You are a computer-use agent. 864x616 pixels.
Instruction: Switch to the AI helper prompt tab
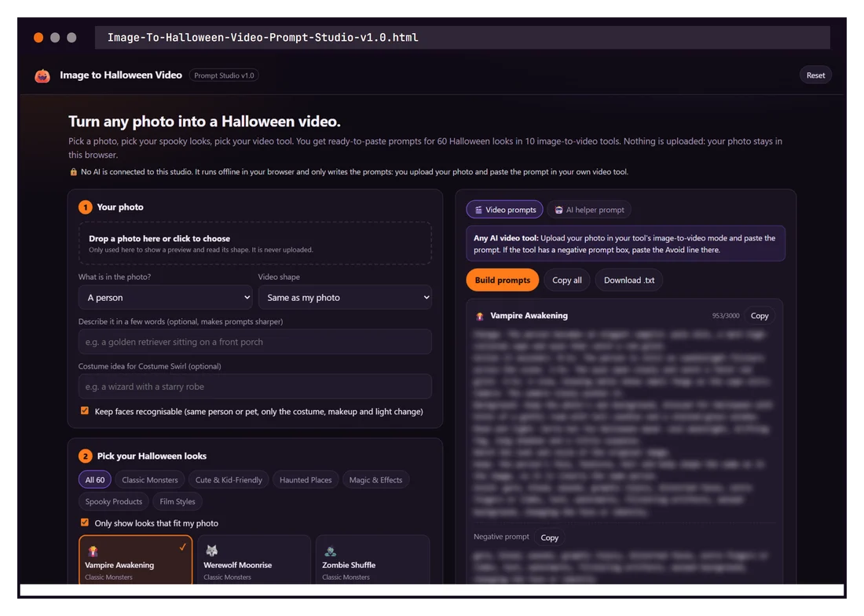pos(589,210)
